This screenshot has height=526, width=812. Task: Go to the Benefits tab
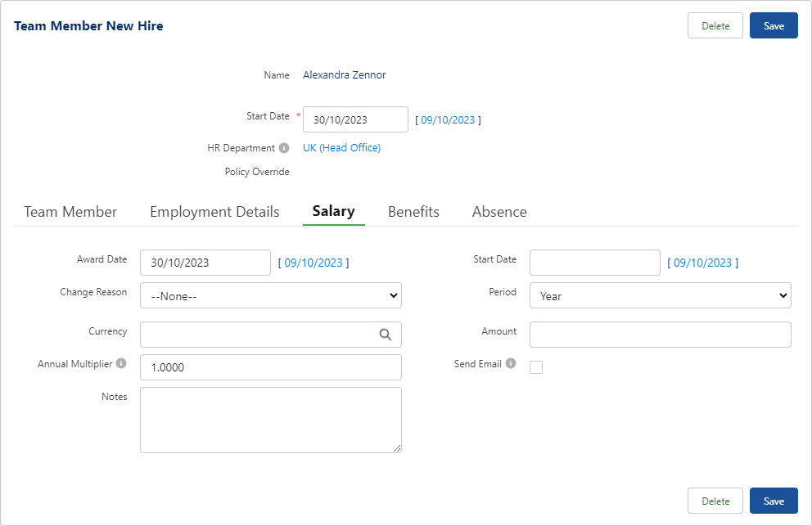coord(413,212)
